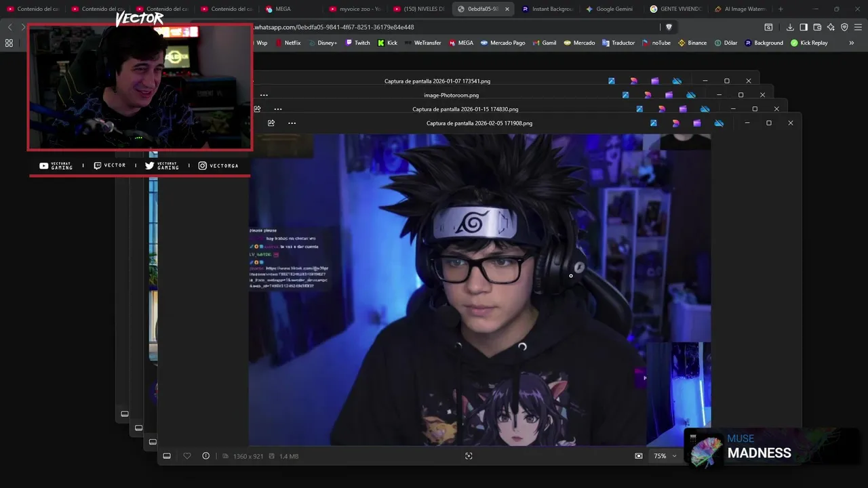This screenshot has height=488, width=868.
Task: Click the 1.4 MB file size text
Action: tap(289, 457)
